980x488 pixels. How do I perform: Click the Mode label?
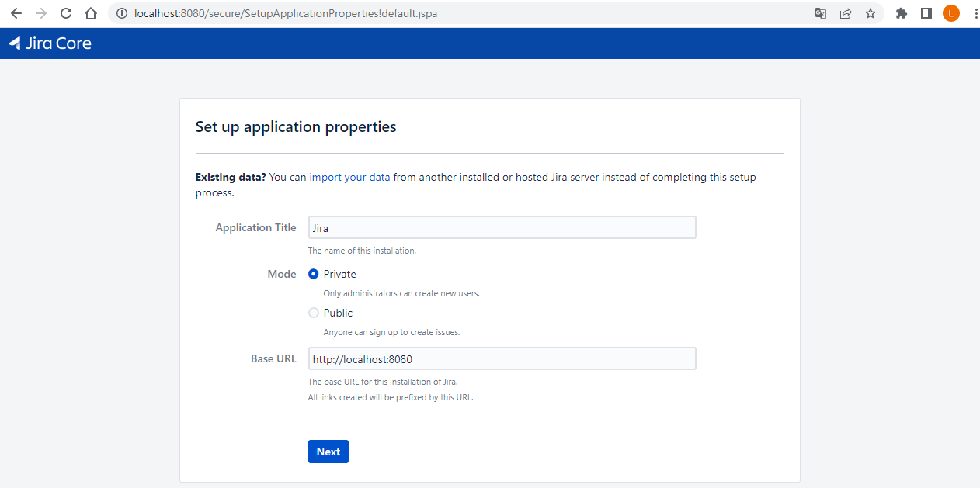click(282, 274)
